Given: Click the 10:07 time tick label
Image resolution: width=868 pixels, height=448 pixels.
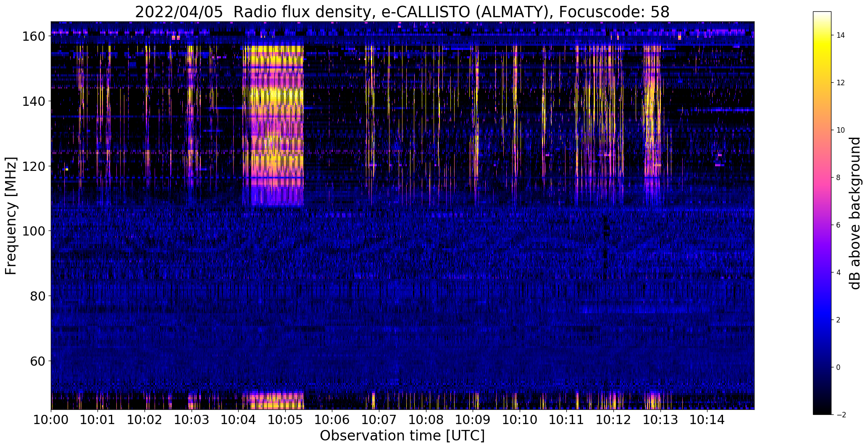Looking at the screenshot, I should point(379,419).
